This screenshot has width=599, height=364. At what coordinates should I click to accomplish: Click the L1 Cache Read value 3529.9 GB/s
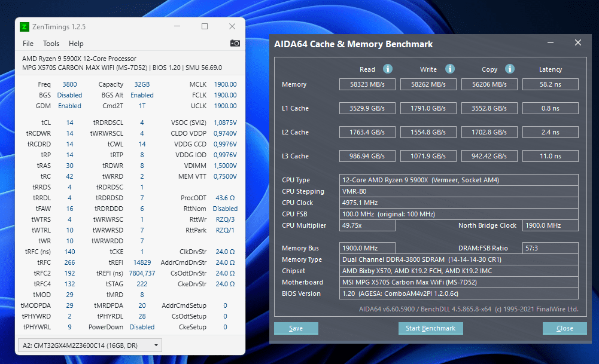367,108
